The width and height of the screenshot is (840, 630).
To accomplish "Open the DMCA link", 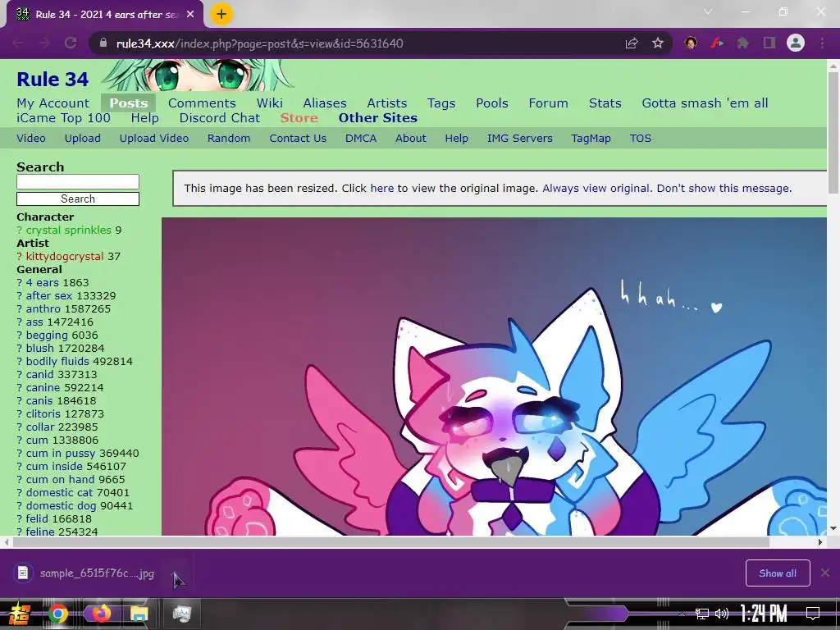I will point(361,138).
